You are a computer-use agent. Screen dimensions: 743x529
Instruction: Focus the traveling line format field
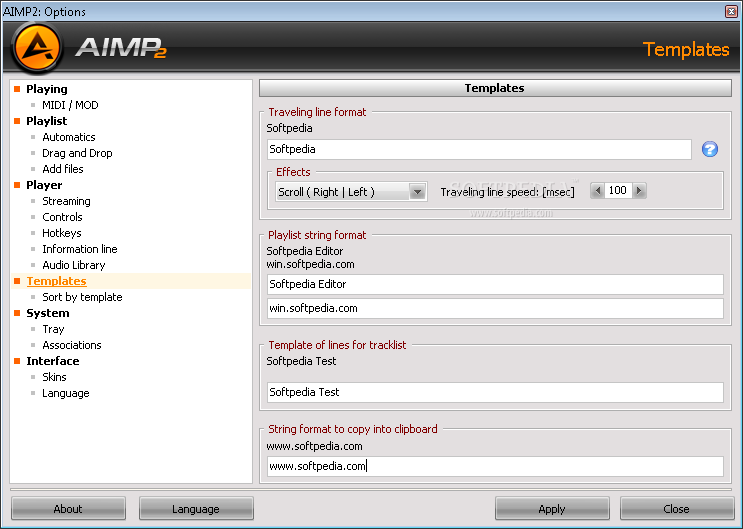pos(479,149)
